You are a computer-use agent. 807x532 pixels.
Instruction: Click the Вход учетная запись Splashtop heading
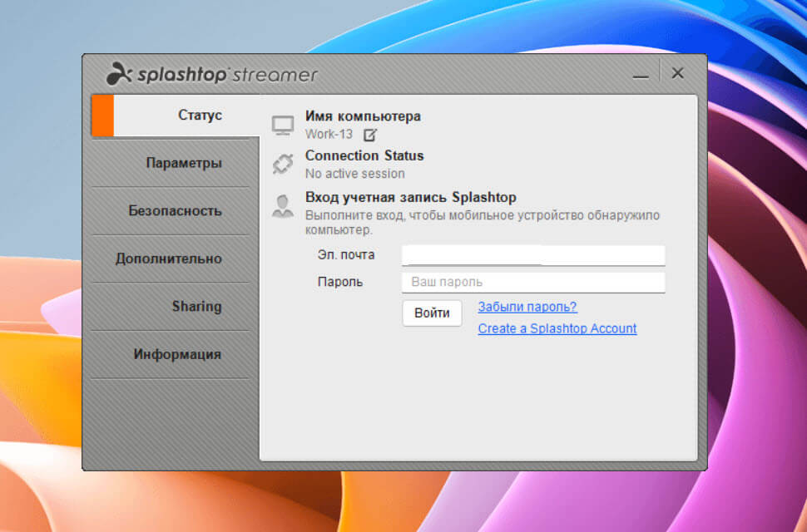pyautogui.click(x=411, y=197)
